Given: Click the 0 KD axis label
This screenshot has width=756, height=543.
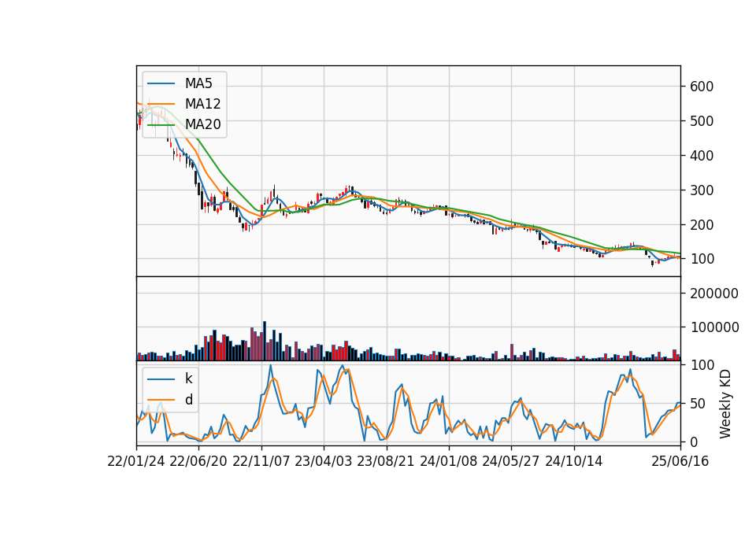Looking at the screenshot, I should [694, 441].
